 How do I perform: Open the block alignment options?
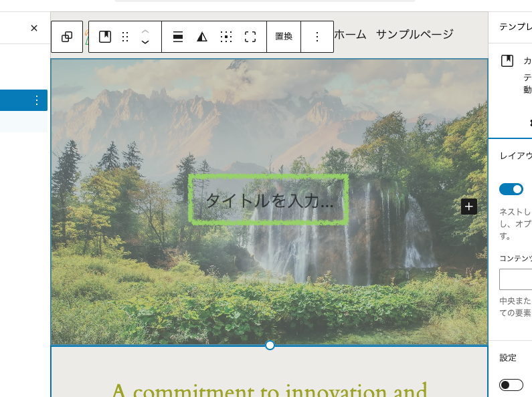178,37
